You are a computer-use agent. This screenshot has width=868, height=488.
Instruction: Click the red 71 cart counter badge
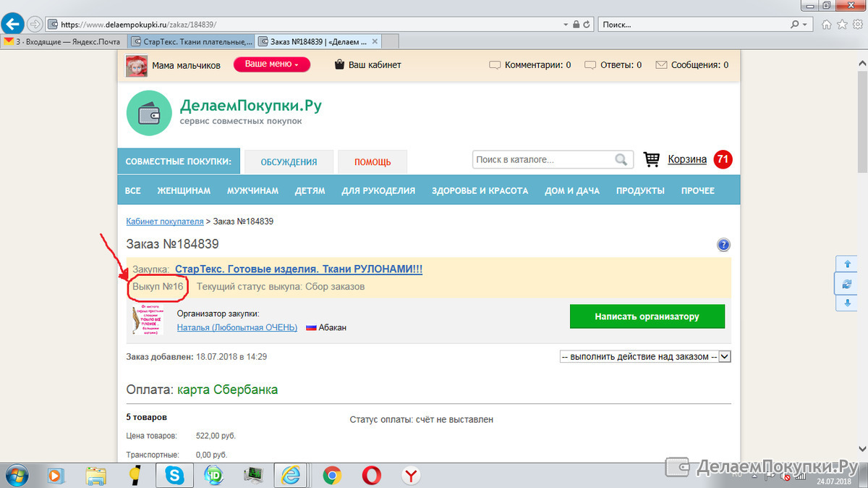pos(723,159)
